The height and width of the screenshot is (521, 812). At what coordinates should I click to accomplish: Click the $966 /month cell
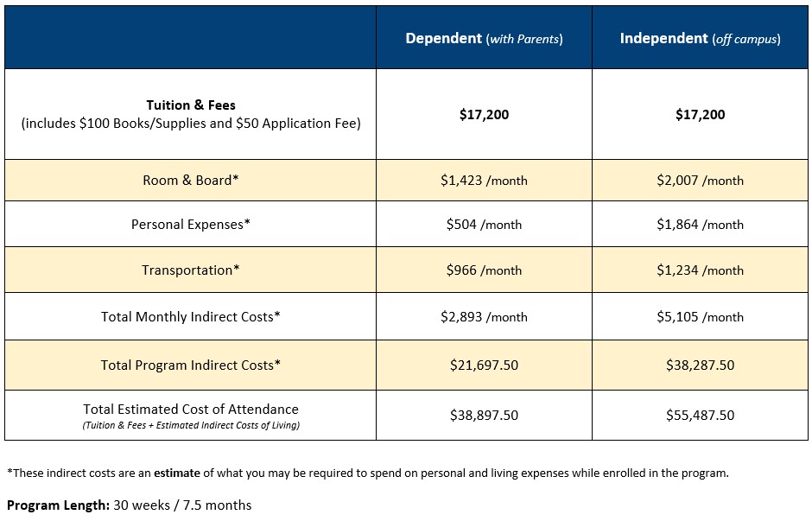coord(484,270)
